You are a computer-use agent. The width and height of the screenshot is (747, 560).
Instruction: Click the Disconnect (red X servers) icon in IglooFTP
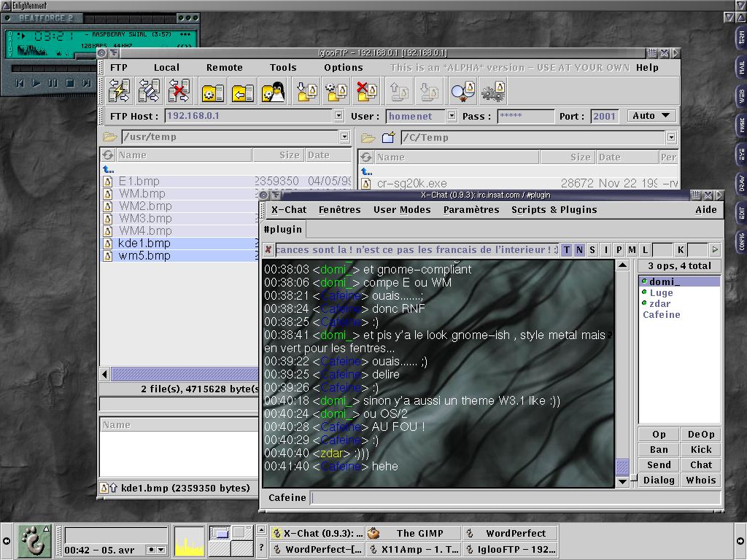(x=179, y=91)
